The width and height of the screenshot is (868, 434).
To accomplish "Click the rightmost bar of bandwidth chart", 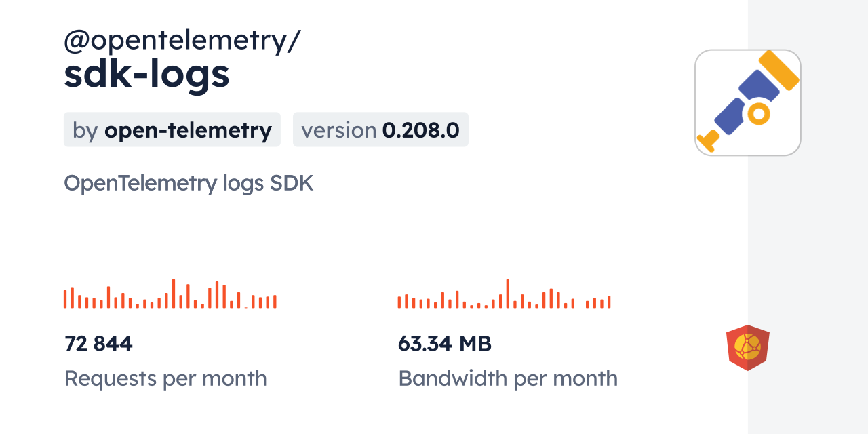I will pos(609,302).
